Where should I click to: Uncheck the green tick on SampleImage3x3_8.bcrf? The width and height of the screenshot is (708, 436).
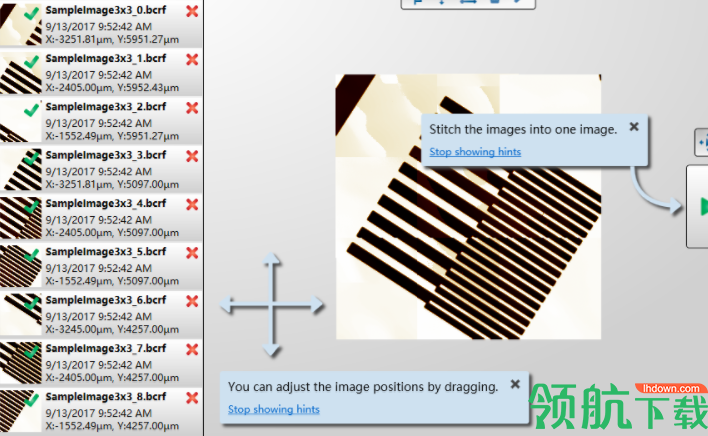pyautogui.click(x=31, y=399)
